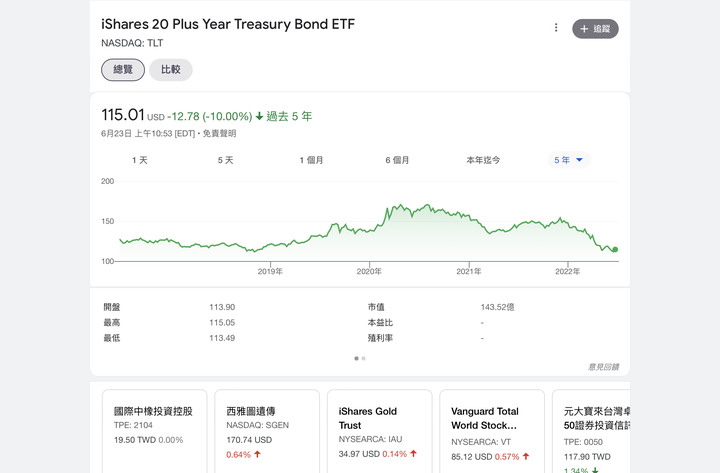The width and height of the screenshot is (720, 473).
Task: Open the three-dot more options menu
Action: tap(556, 28)
